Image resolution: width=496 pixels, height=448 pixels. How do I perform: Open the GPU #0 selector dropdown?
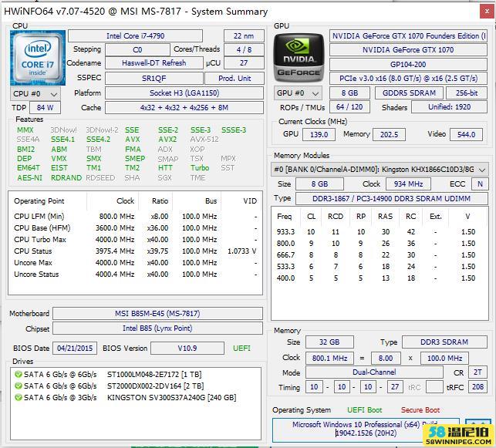(298, 93)
